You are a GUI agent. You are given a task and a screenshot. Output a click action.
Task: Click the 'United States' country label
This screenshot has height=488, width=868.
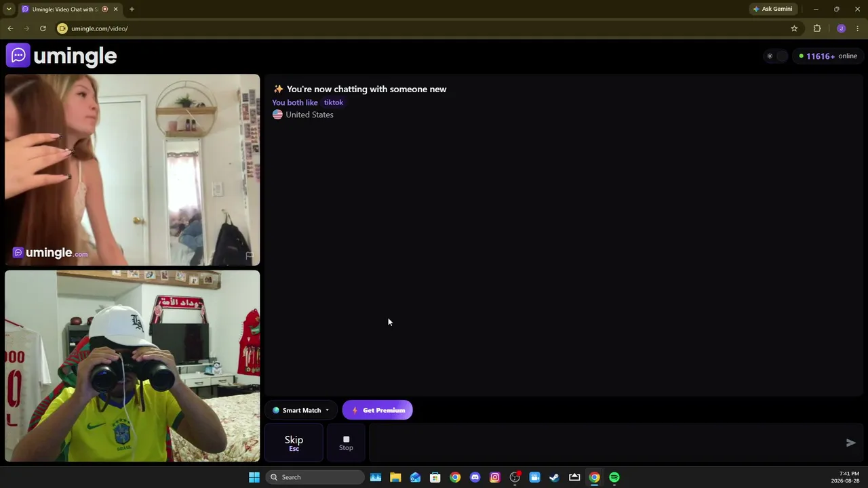coord(309,115)
